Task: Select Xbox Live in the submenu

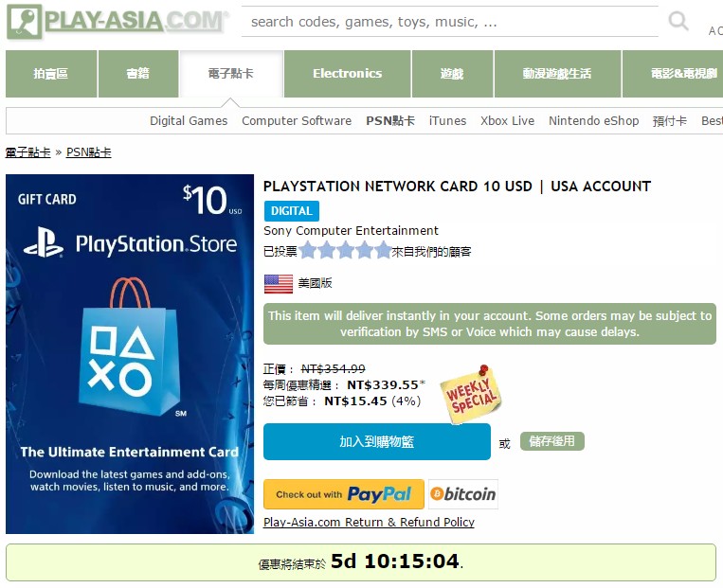Action: tap(507, 121)
